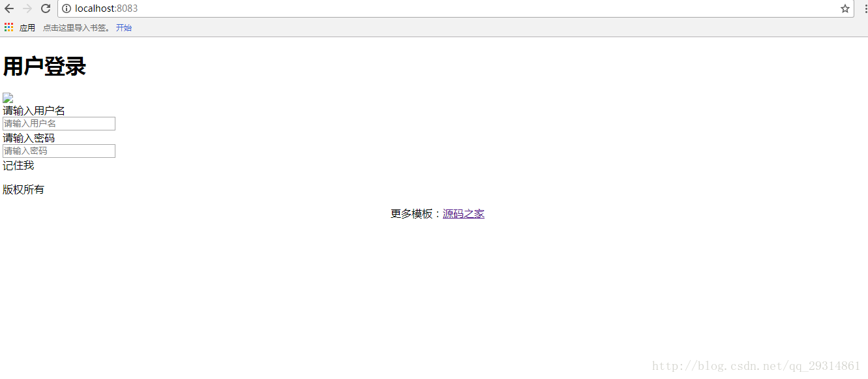Open Chrome menu with three dots

865,8
